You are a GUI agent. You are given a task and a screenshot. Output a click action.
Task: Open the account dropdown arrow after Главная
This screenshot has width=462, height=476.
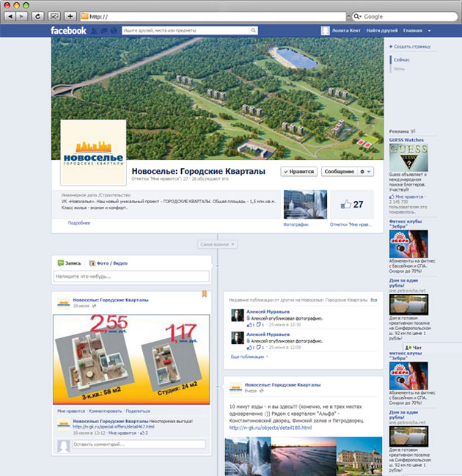(429, 31)
